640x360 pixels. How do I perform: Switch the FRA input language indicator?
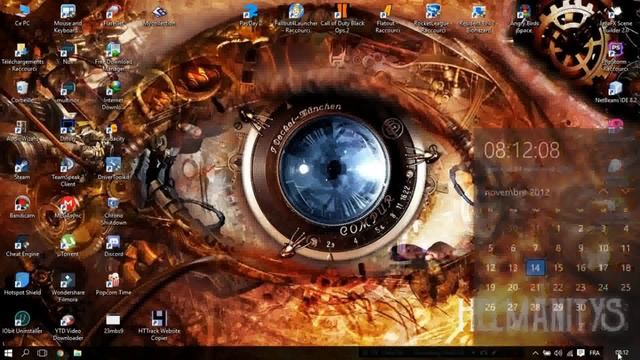click(595, 353)
